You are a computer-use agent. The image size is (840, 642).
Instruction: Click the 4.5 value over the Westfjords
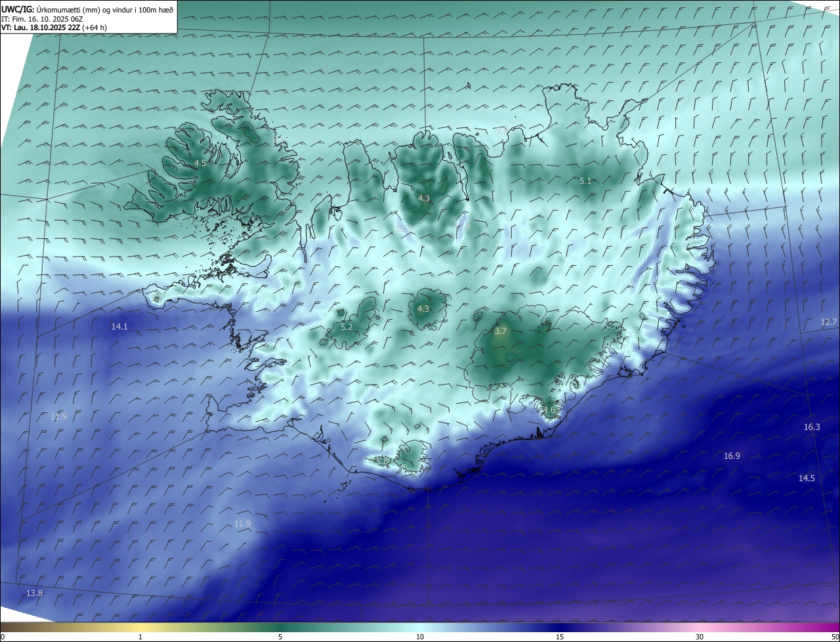[x=200, y=163]
